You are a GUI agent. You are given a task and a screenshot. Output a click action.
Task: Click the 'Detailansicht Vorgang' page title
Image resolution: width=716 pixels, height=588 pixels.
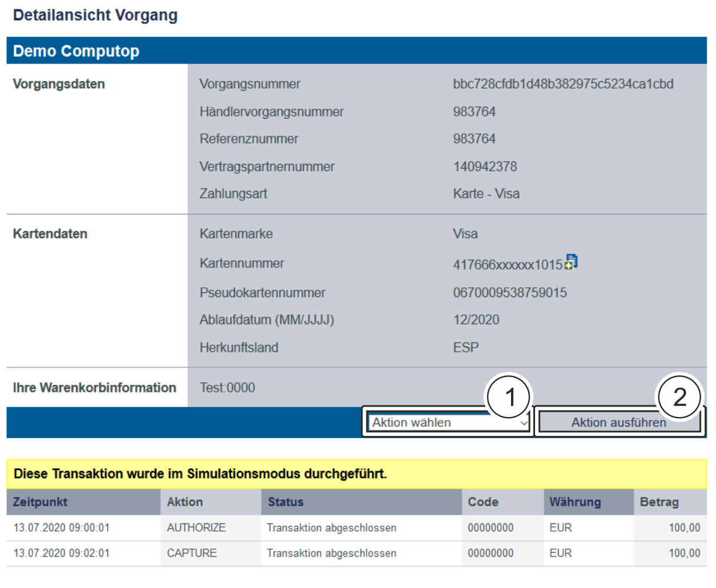click(95, 15)
